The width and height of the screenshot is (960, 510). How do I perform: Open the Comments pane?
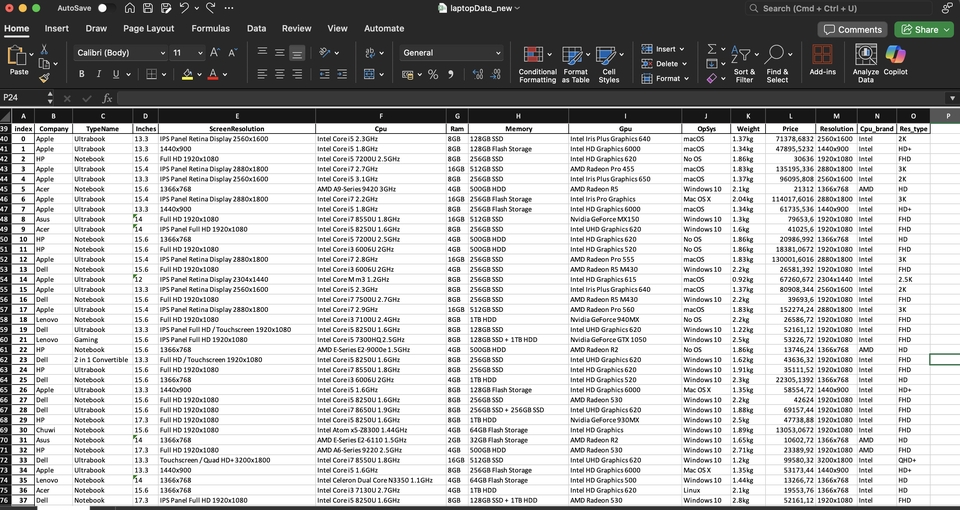(x=853, y=29)
